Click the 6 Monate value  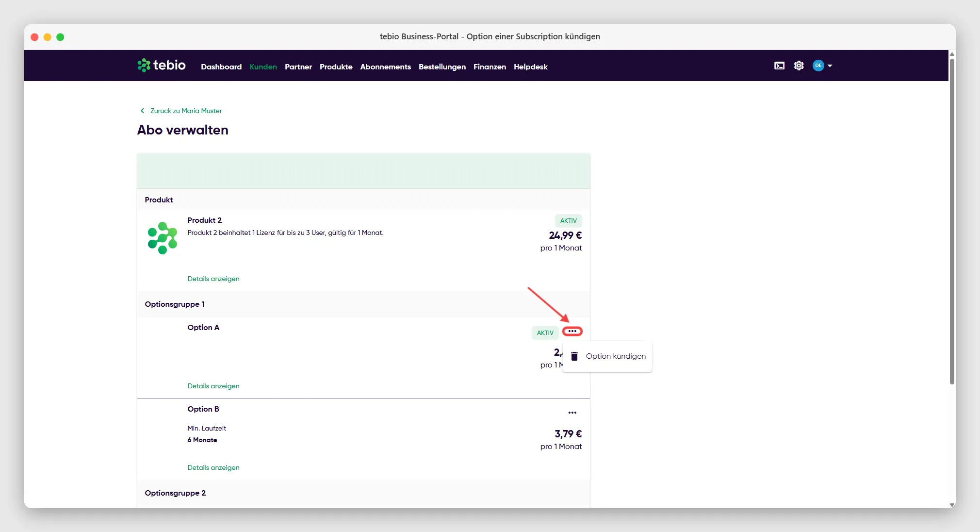point(202,440)
